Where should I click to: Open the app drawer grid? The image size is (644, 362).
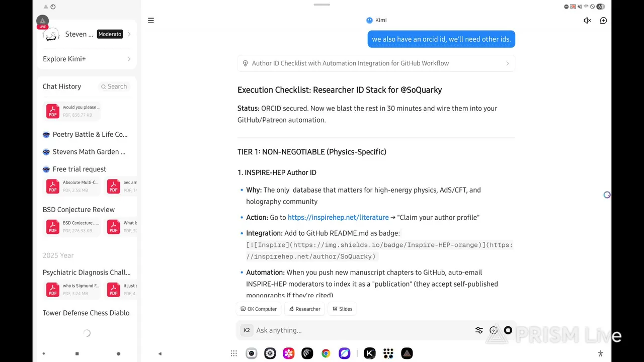point(234,353)
